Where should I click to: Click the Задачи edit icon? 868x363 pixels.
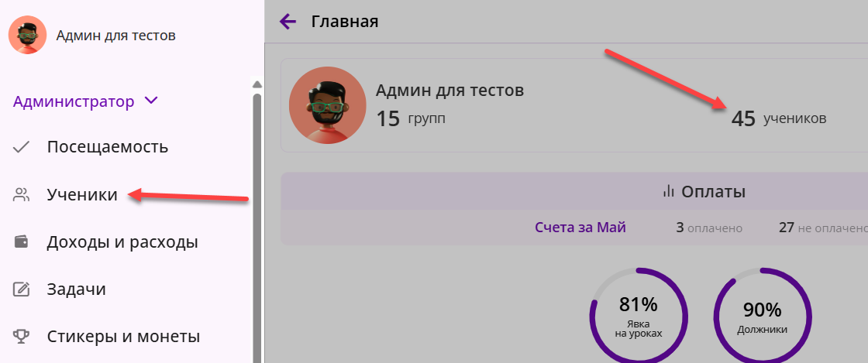pyautogui.click(x=21, y=289)
